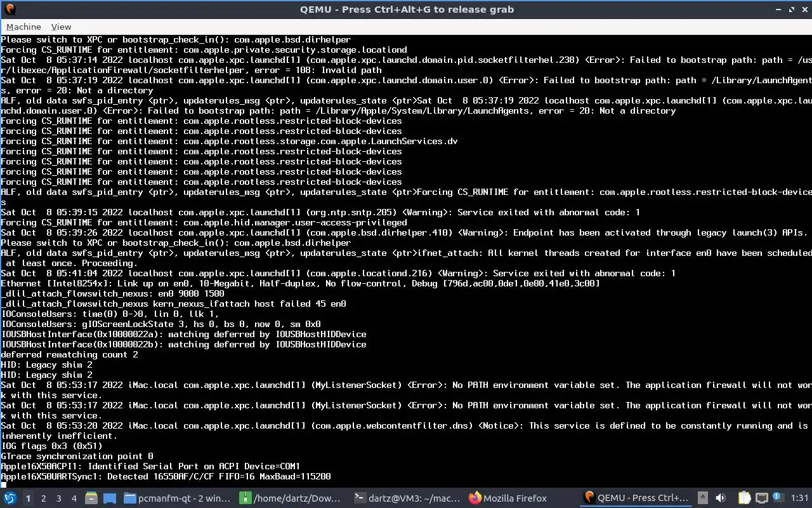Close the QEMU window
812x508 pixels.
pos(804,10)
